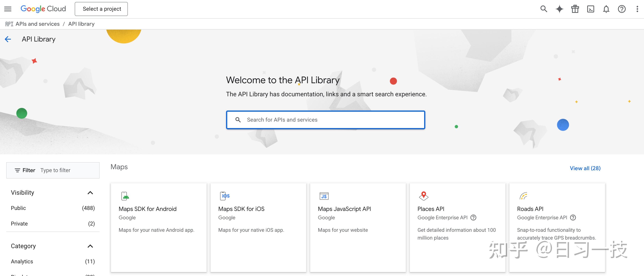Open the three-dot settings menu
Screen dimensions: 644x276
tap(637, 9)
